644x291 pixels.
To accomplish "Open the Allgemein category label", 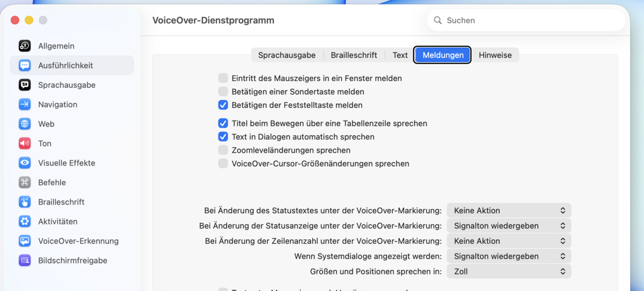I will tap(56, 46).
